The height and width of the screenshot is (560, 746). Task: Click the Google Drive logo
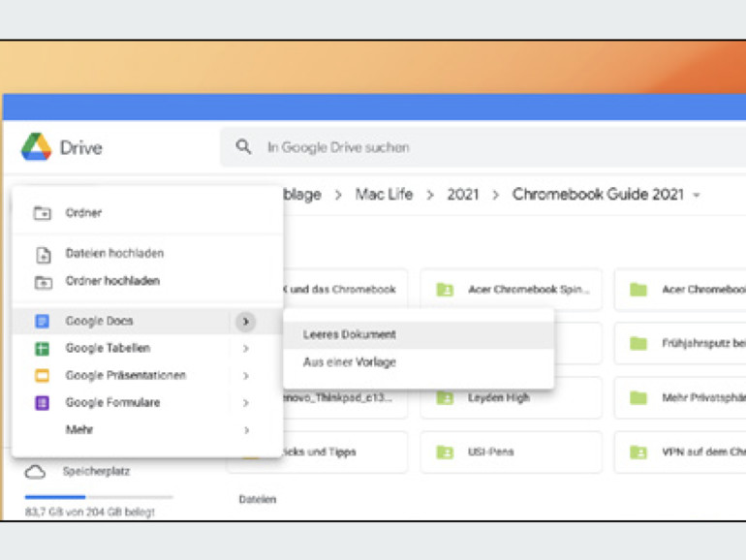point(36,146)
